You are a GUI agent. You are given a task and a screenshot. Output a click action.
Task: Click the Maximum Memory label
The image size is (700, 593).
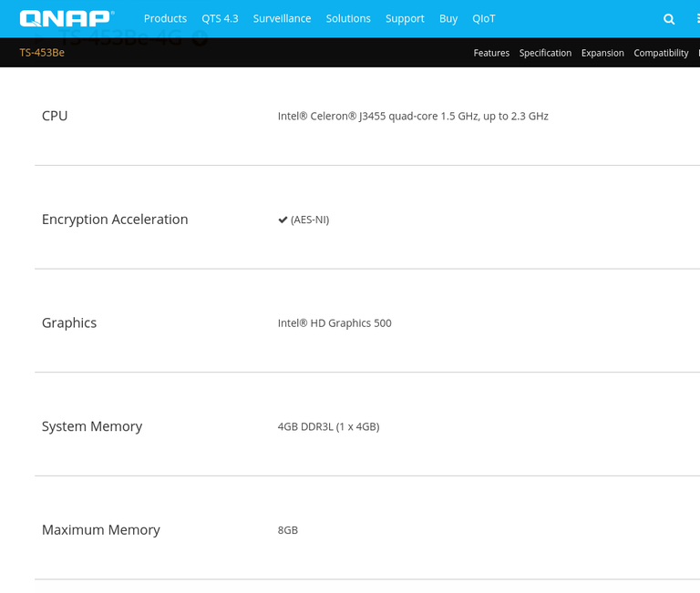101,530
